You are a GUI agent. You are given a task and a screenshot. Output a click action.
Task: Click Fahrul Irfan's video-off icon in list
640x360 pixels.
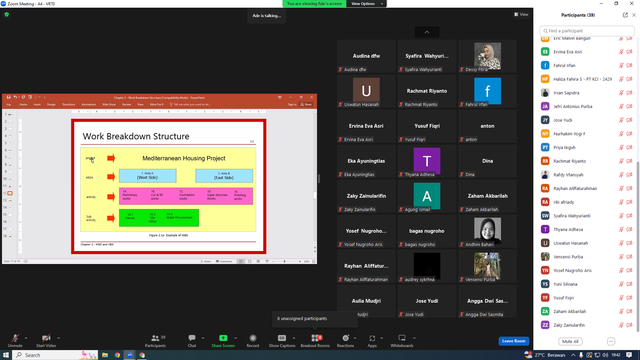click(629, 65)
